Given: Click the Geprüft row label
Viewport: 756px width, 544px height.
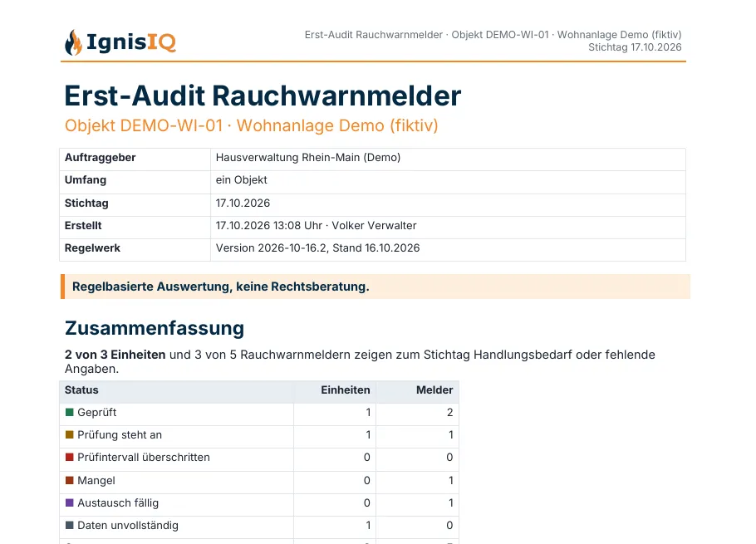Looking at the screenshot, I should pyautogui.click(x=96, y=413).
